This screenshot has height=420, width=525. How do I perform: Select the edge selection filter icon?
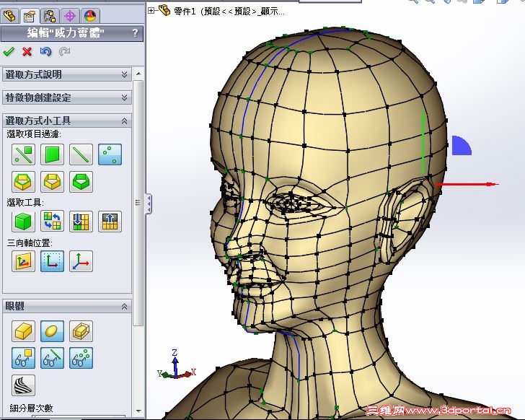click(81, 154)
